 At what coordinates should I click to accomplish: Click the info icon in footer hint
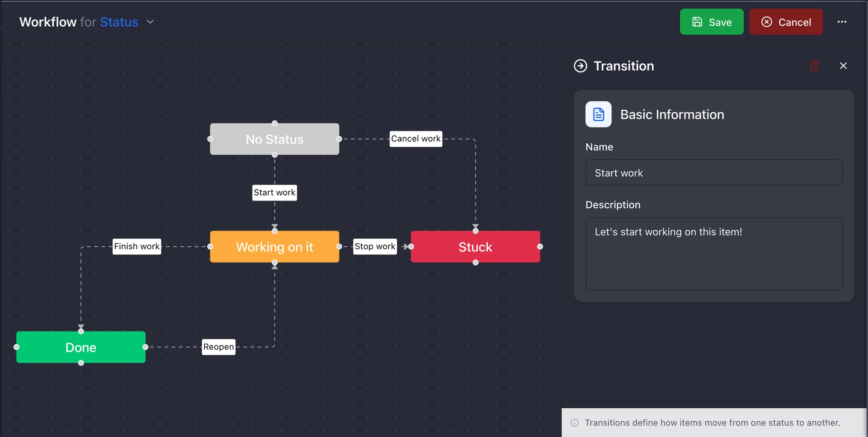[574, 423]
